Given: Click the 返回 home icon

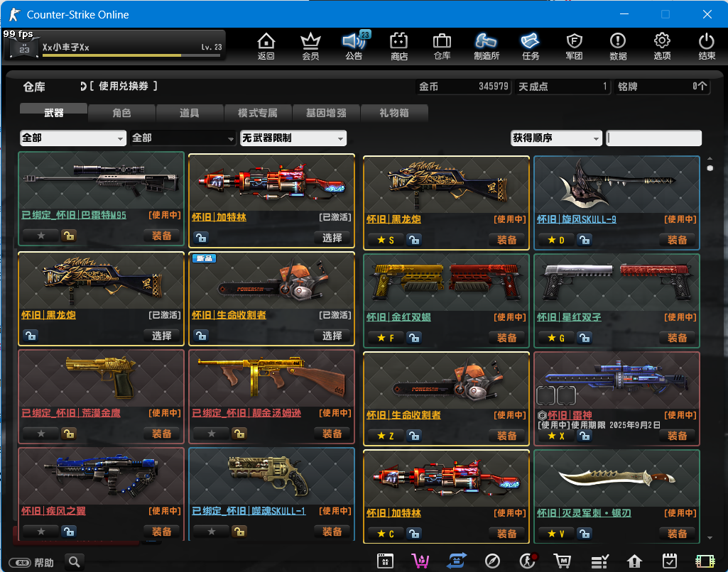Looking at the screenshot, I should [x=266, y=46].
